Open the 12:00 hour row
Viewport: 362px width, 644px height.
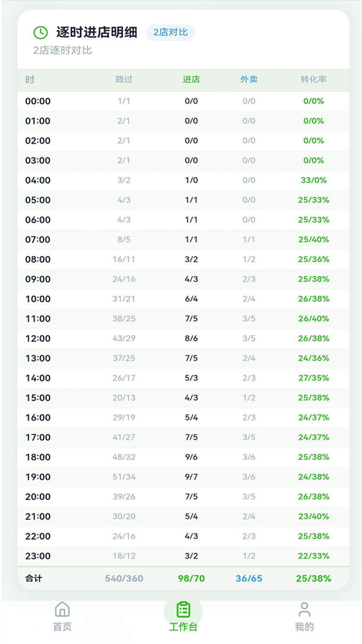tap(183, 338)
